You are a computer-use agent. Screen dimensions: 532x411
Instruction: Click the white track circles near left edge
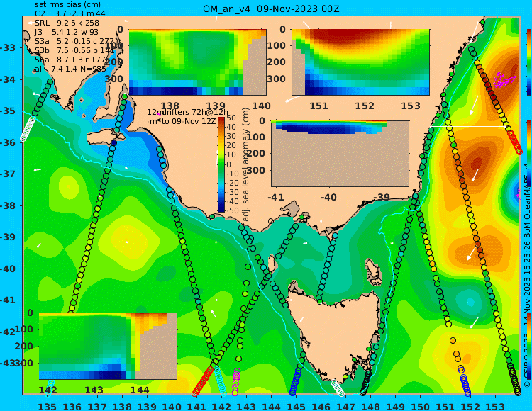click(28, 129)
